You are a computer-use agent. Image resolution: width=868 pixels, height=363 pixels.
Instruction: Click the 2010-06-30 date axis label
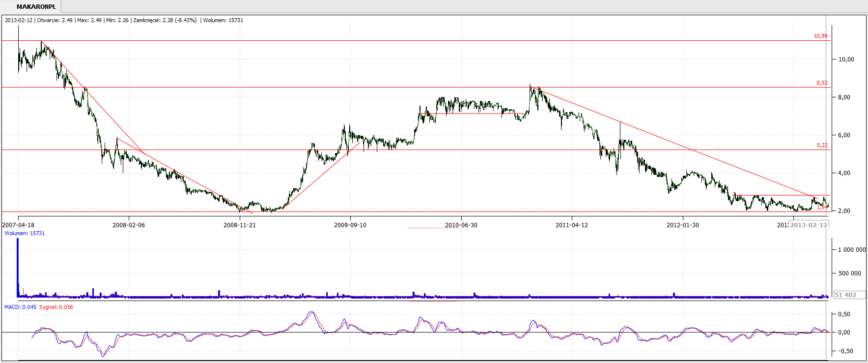point(461,225)
